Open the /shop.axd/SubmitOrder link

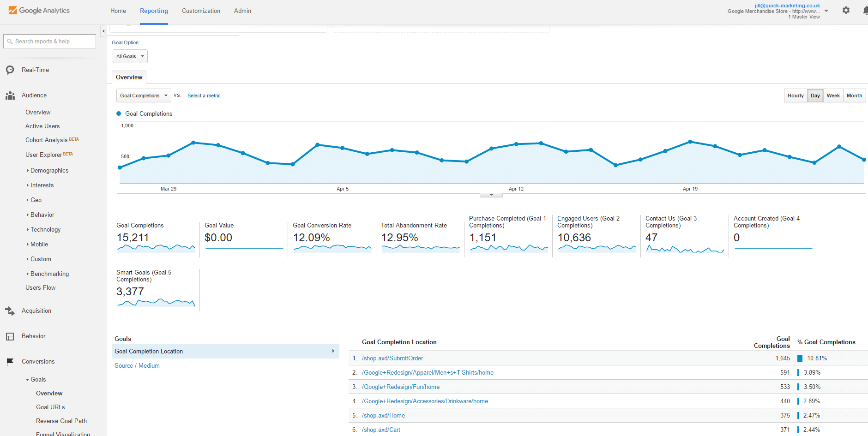tap(392, 358)
